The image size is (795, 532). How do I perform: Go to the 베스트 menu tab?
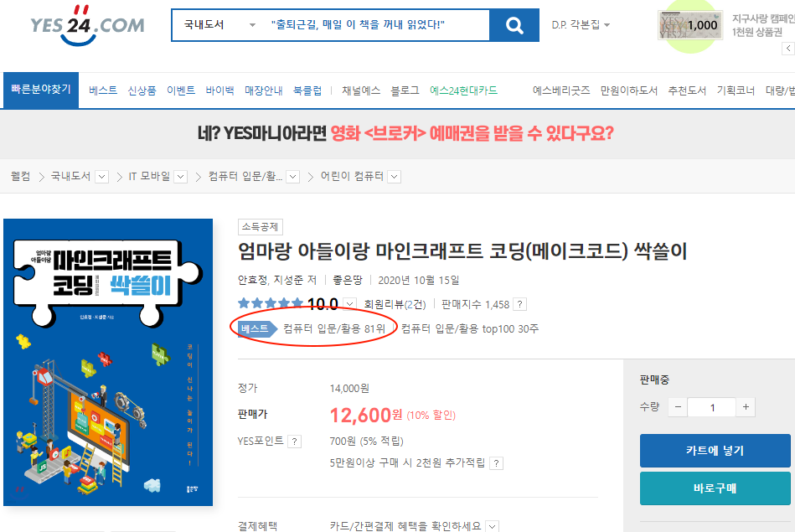pyautogui.click(x=103, y=90)
